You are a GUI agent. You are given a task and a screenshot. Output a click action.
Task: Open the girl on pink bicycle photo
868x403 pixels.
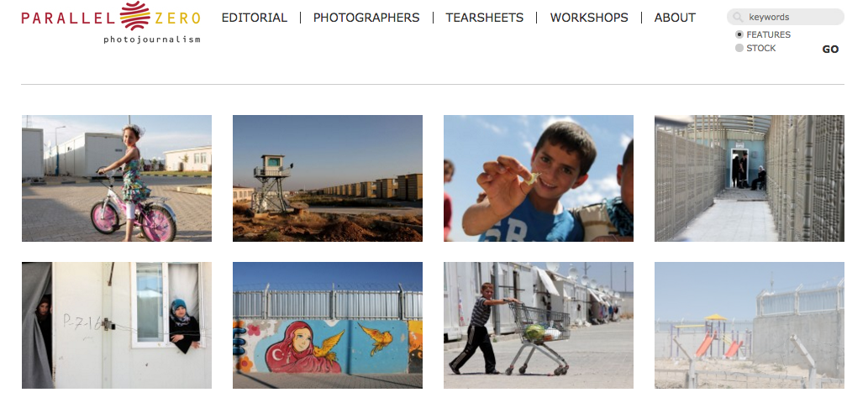[x=117, y=178]
